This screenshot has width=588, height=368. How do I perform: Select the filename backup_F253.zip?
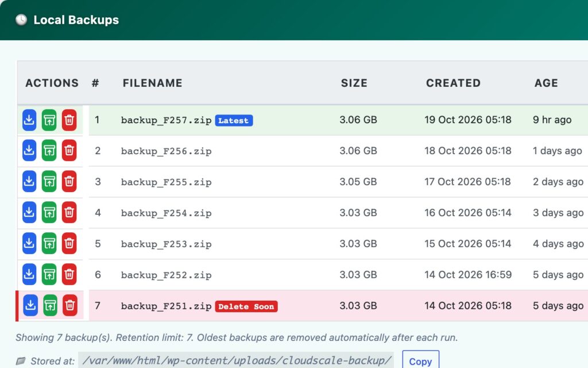point(166,244)
